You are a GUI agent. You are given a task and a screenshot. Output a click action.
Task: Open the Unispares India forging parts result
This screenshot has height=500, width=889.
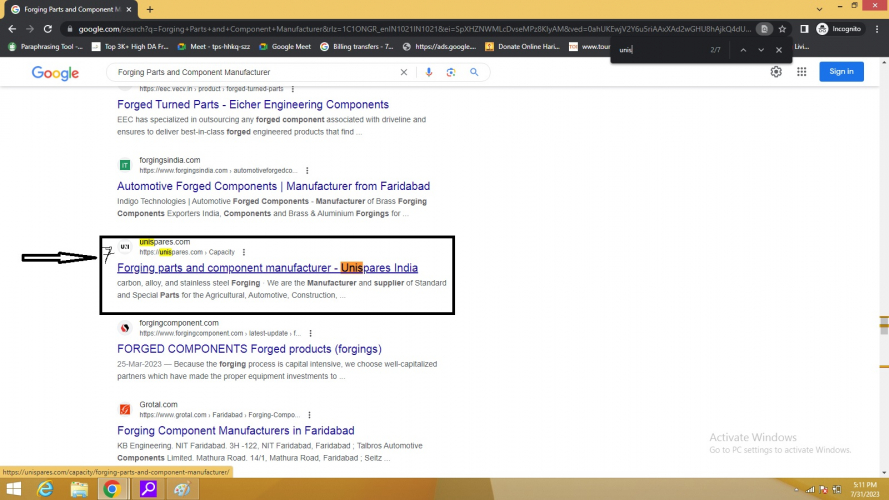tap(268, 268)
